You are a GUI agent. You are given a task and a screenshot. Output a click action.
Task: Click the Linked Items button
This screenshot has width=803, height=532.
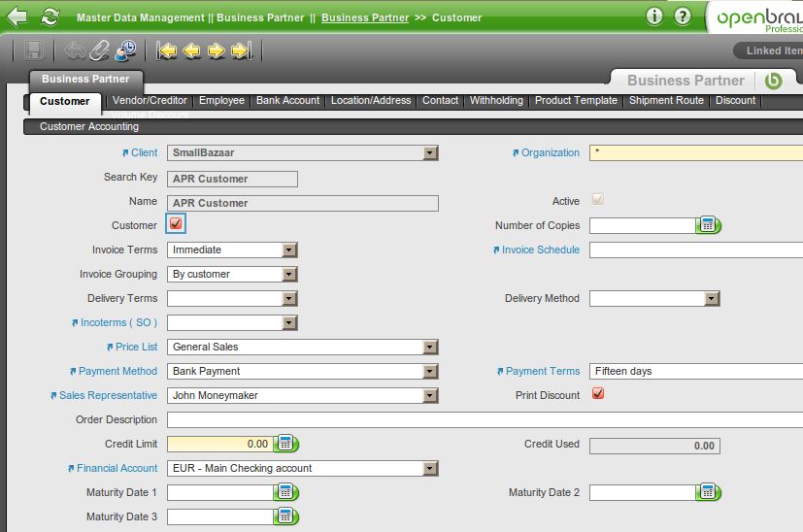click(772, 50)
